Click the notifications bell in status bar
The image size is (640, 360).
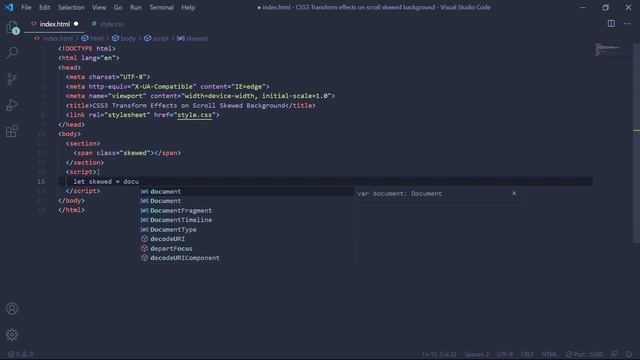(629, 354)
